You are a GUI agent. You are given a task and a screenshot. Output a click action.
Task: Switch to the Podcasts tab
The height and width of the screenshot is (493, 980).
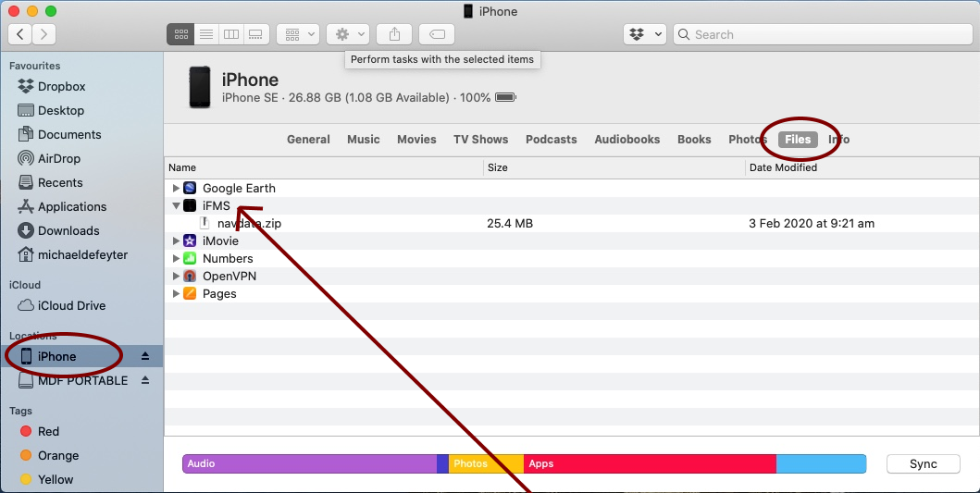click(551, 140)
